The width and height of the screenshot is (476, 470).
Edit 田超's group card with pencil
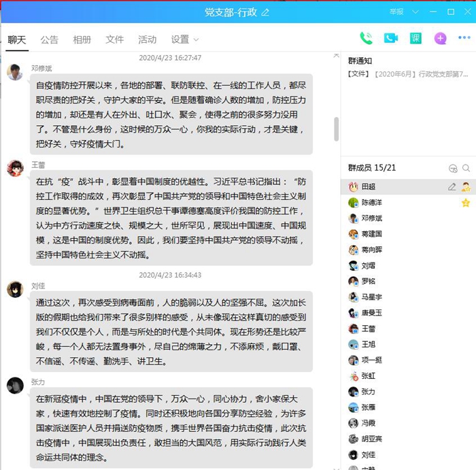click(x=452, y=186)
